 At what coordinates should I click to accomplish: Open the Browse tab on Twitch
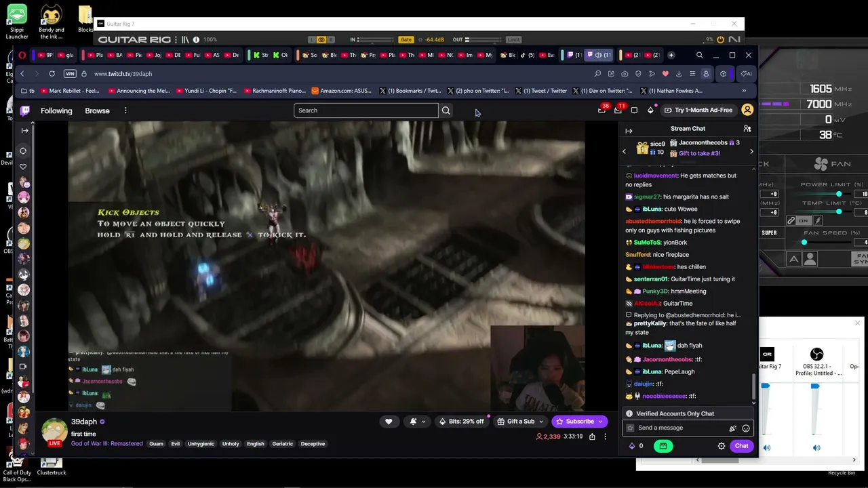click(97, 110)
